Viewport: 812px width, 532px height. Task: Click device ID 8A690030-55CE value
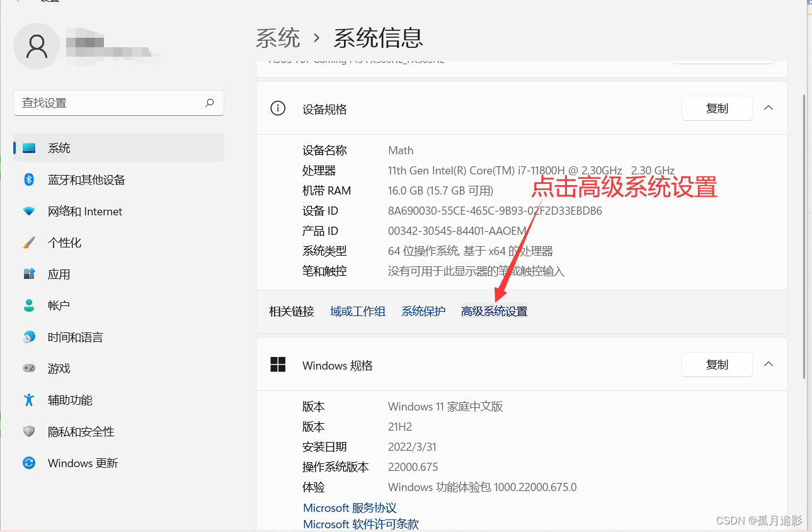click(495, 211)
